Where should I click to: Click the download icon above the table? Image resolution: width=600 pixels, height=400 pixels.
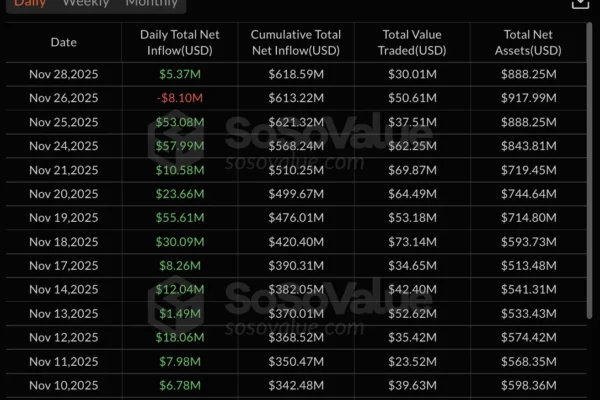(x=579, y=4)
